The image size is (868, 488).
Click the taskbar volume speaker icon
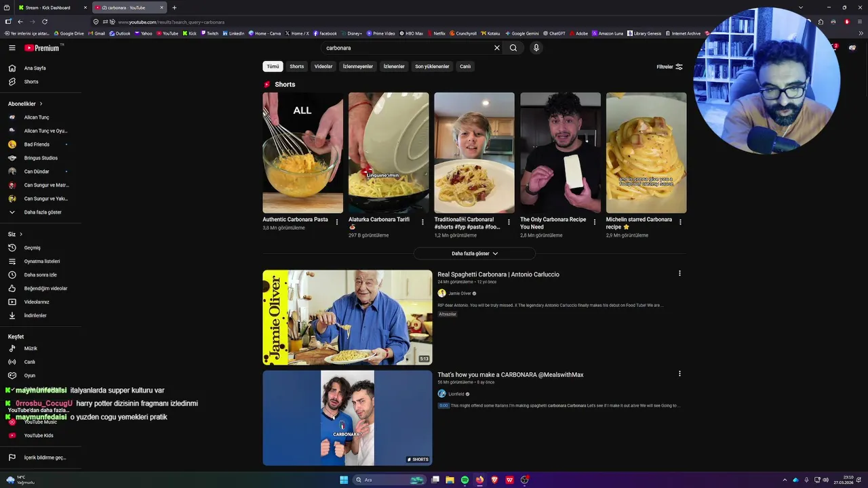coord(825,480)
